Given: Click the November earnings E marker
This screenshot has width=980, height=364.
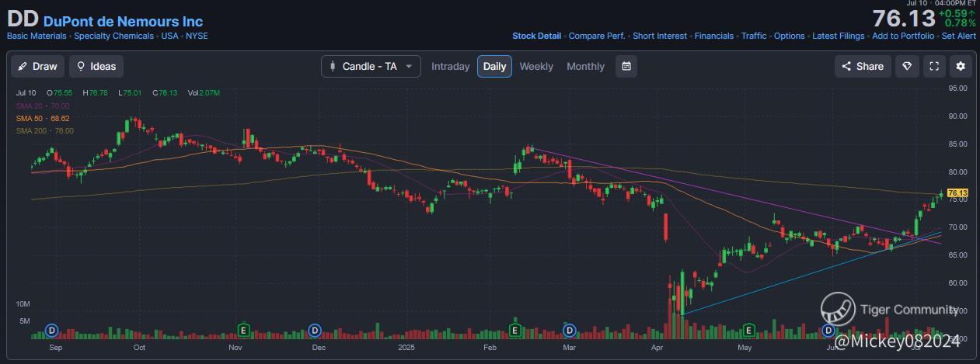Looking at the screenshot, I should click(x=243, y=331).
